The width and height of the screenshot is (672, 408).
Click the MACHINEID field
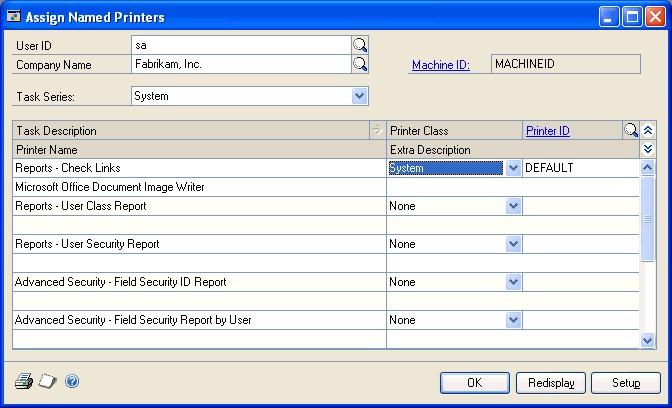coord(566,64)
